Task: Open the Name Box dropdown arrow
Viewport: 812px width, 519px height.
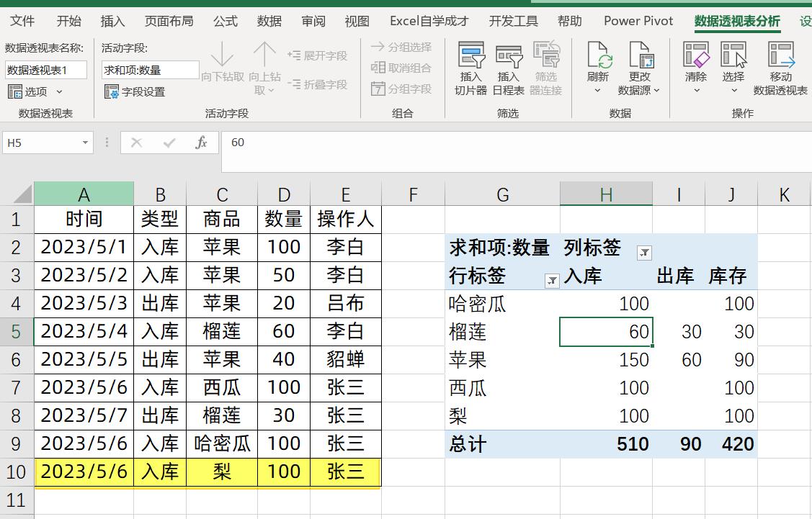Action: click(85, 143)
